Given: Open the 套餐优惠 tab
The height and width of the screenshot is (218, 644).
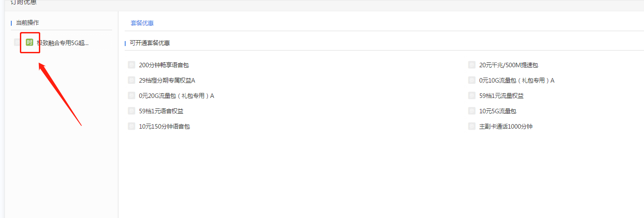Looking at the screenshot, I should (142, 23).
